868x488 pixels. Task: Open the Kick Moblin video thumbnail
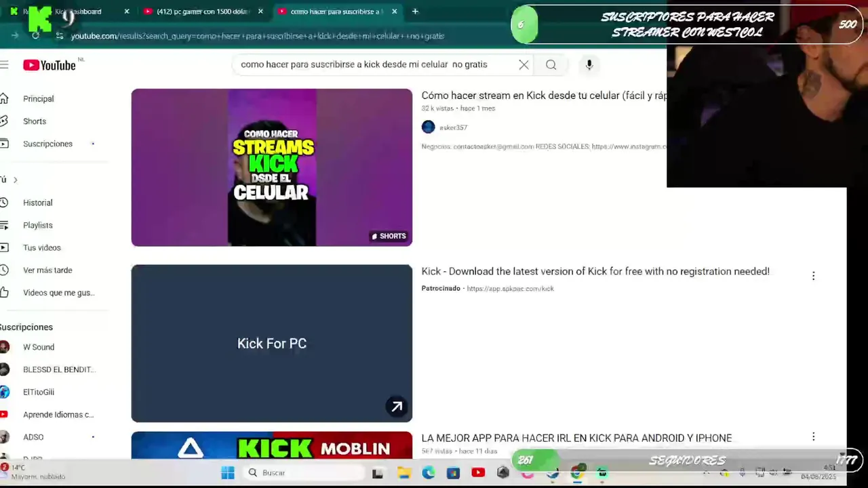click(271, 445)
